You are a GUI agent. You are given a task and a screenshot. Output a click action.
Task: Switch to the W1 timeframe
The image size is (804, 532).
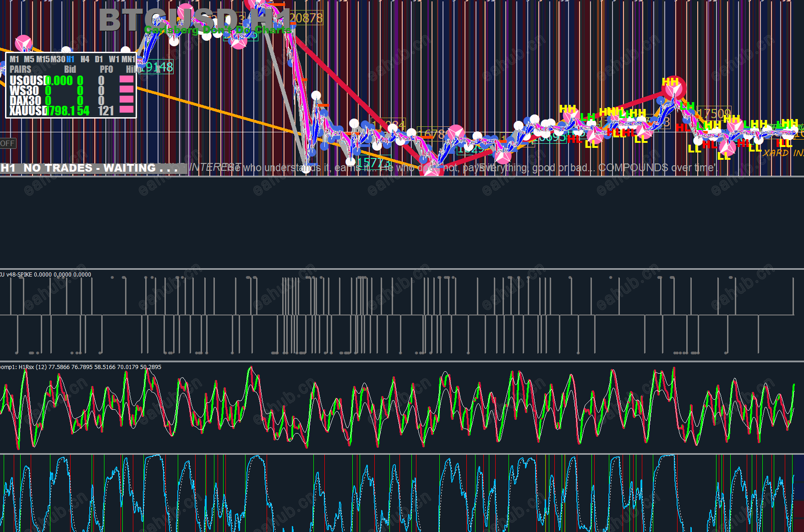pos(114,59)
